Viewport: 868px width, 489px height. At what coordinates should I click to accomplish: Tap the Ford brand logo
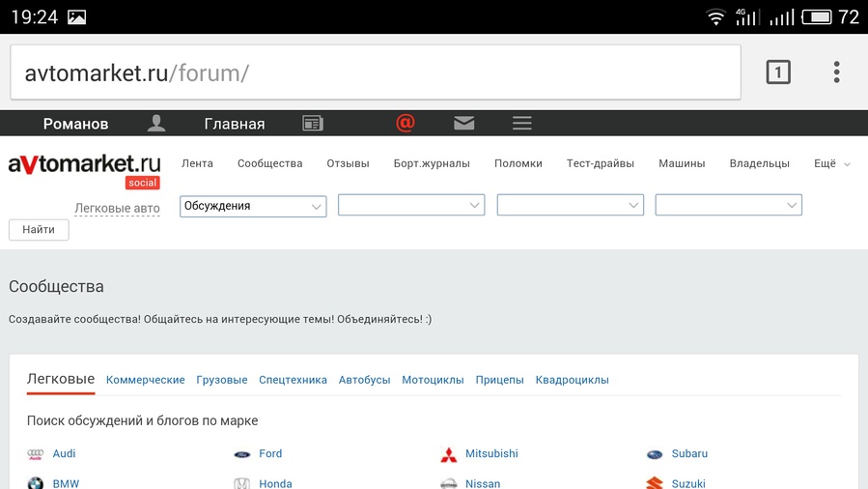242,454
